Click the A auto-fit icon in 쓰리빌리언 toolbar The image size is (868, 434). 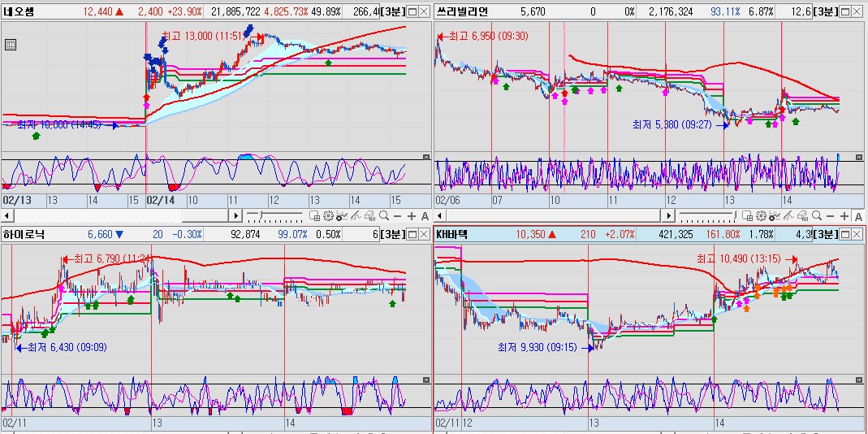[x=858, y=216]
